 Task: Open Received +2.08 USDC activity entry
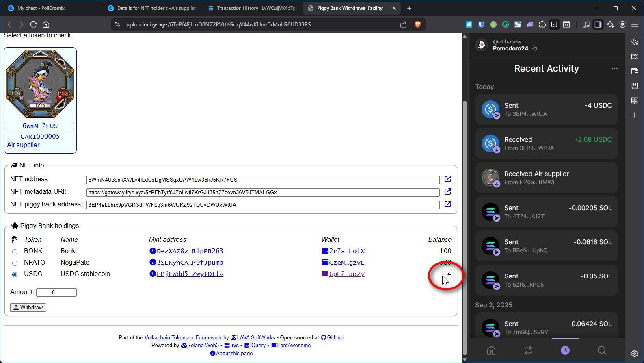point(547,143)
